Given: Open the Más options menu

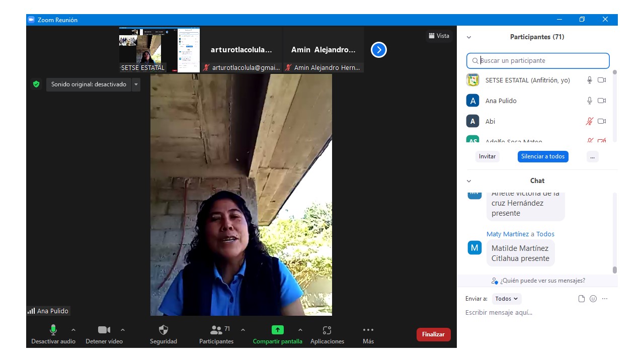Looking at the screenshot, I should coord(368,334).
